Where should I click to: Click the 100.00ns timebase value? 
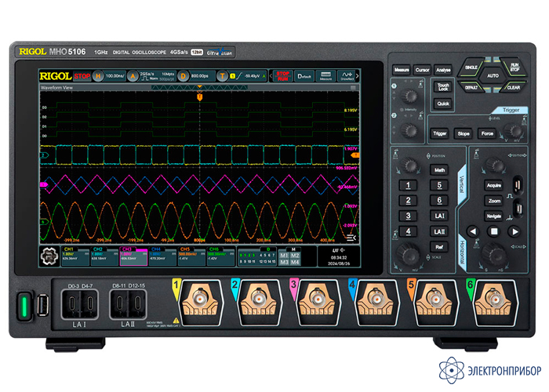pyautogui.click(x=115, y=76)
